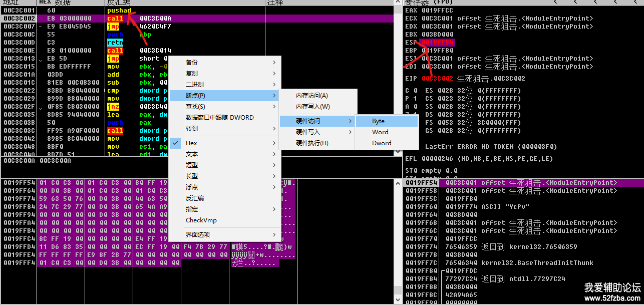Choose Dword hardware access size
Image resolution: width=644 pixels, height=305 pixels.
tap(382, 143)
